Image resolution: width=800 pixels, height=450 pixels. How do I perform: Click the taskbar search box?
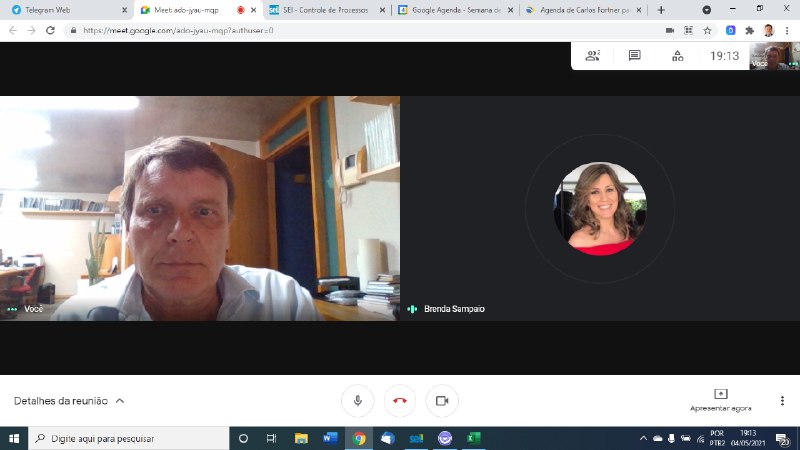129,438
